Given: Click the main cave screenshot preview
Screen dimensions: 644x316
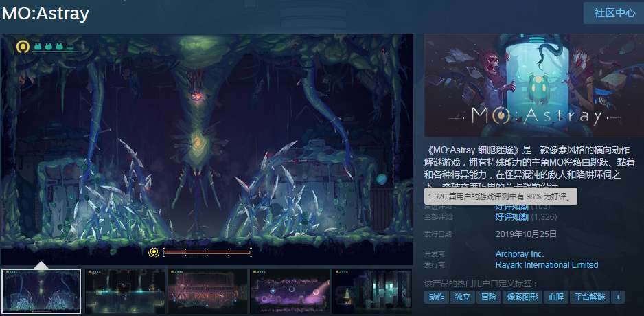Looking at the screenshot, I should tap(207, 149).
